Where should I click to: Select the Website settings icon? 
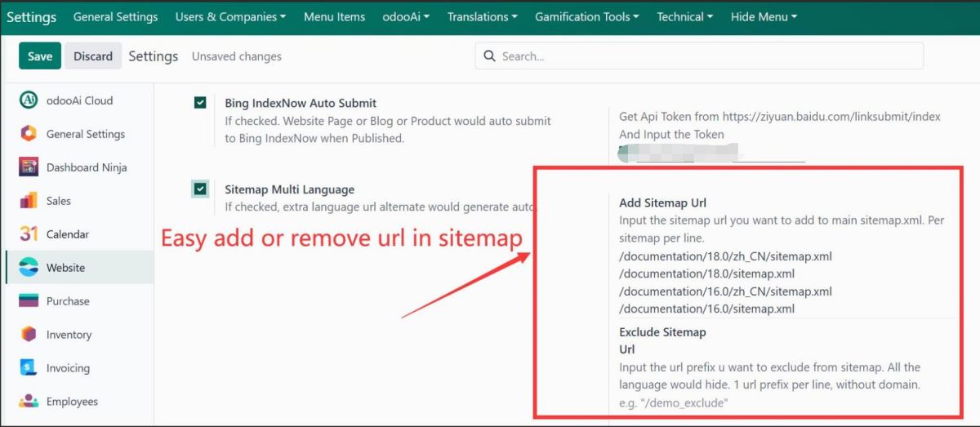coord(29,268)
